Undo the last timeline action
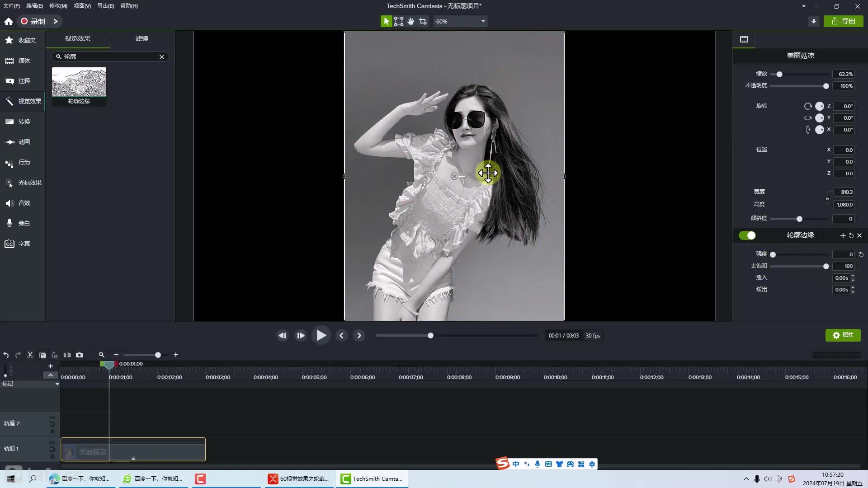This screenshot has width=868, height=488. 6,355
